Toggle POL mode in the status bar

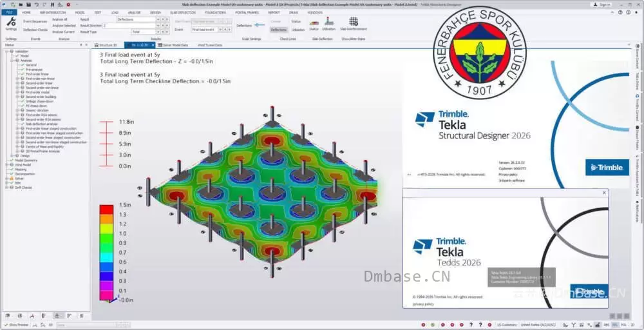(x=623, y=325)
